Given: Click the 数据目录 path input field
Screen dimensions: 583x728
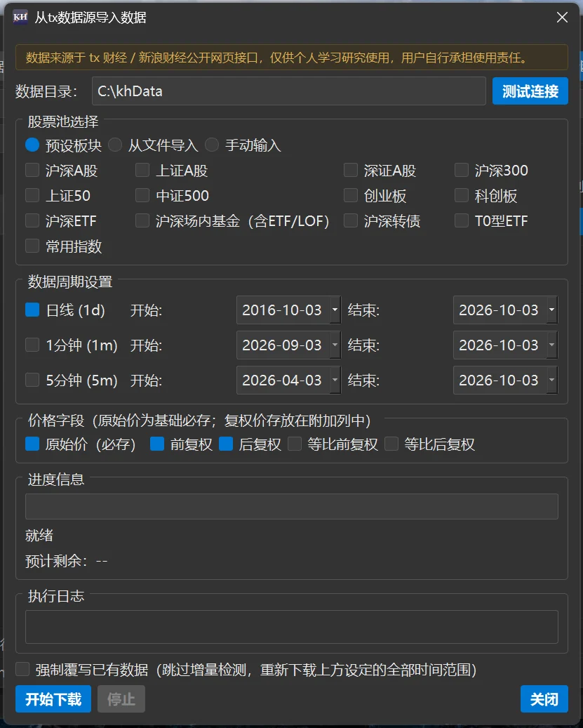Looking at the screenshot, I should [289, 91].
